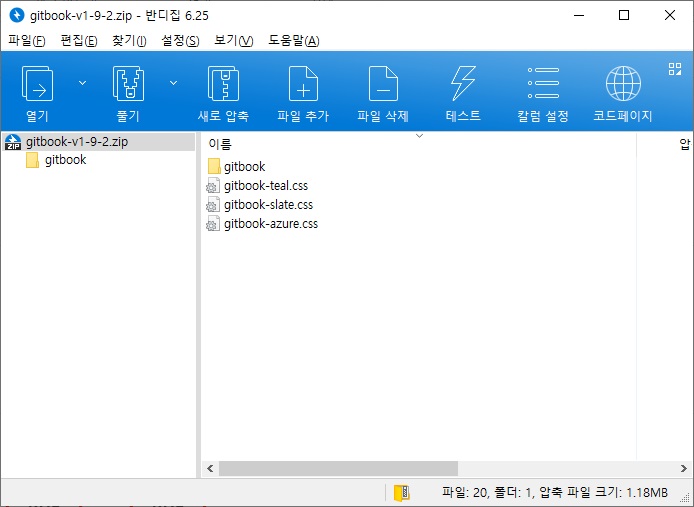Open 칼럼 설정 column settings
Screen dimensions: 694x507
(x=543, y=83)
